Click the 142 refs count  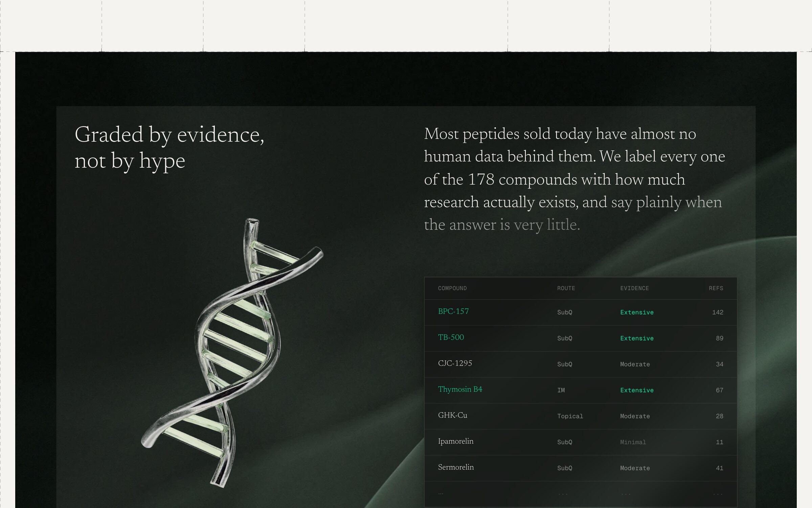coord(718,312)
